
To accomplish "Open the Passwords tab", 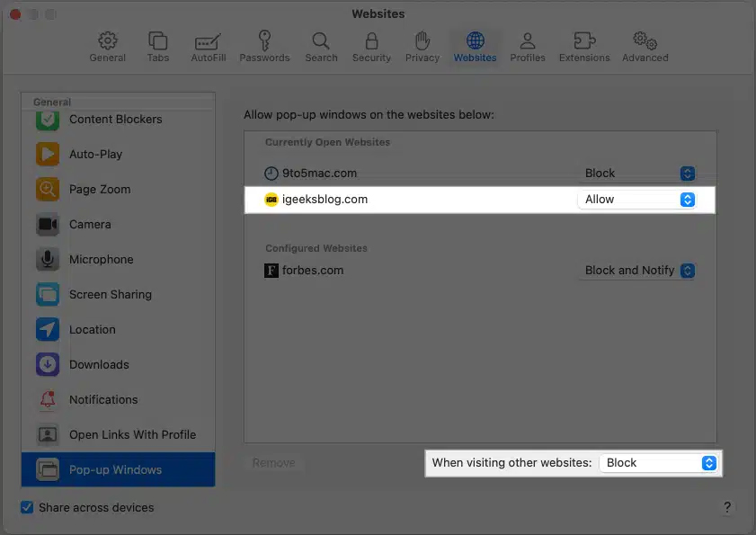I will (264, 47).
